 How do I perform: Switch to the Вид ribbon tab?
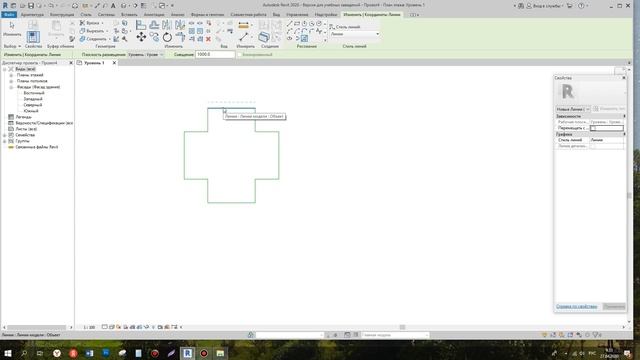276,15
